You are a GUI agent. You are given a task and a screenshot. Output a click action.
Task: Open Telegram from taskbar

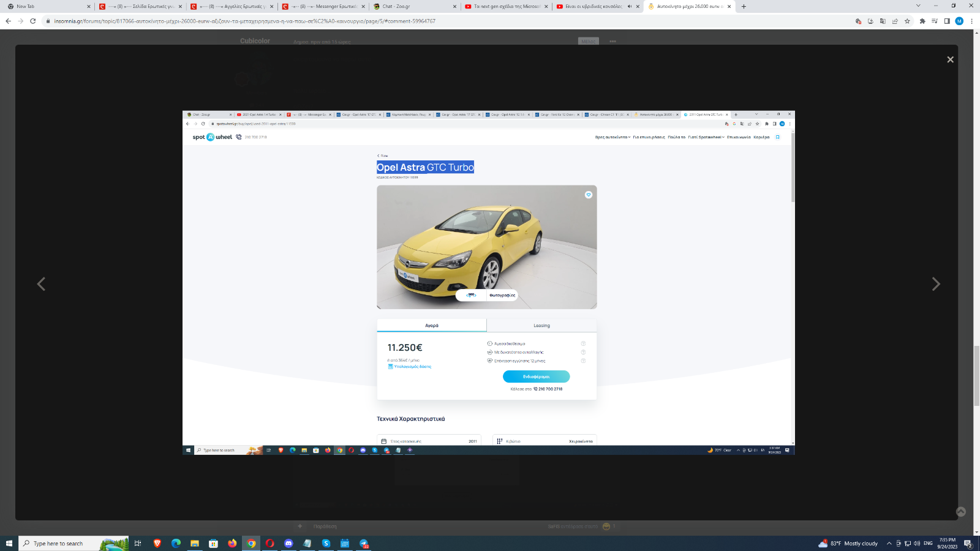tap(364, 543)
